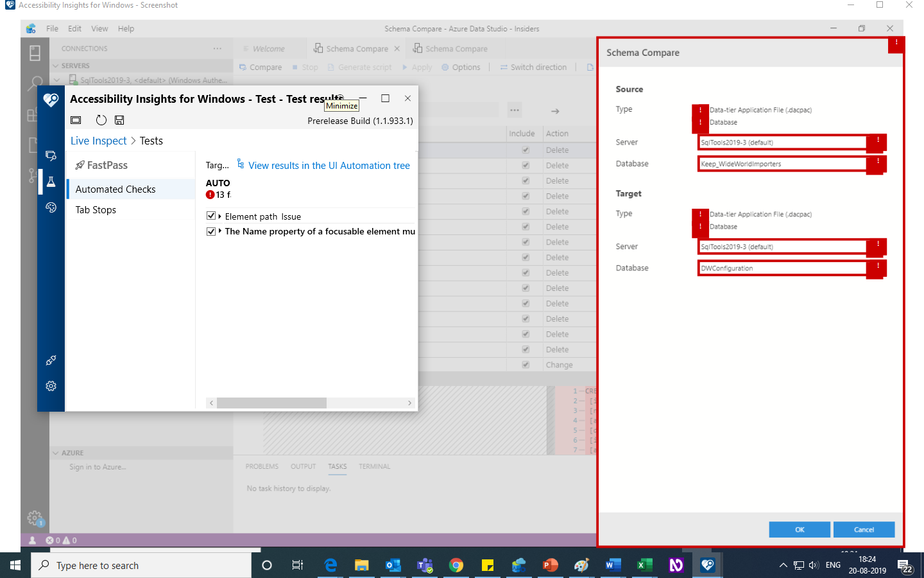Image resolution: width=924 pixels, height=578 pixels.
Task: Launch Chrome from the taskbar
Action: [456, 565]
